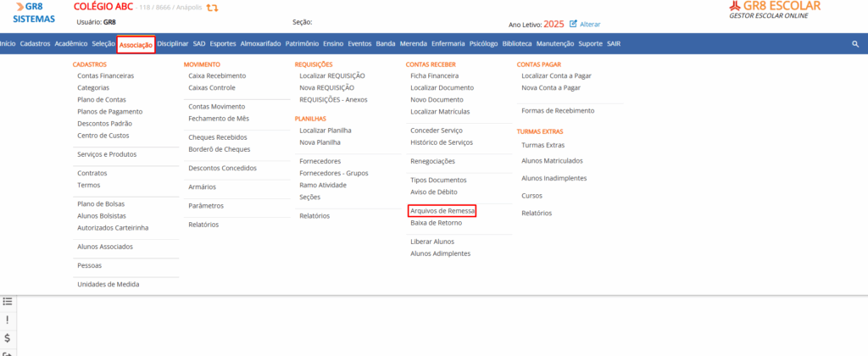Image resolution: width=868 pixels, height=356 pixels.
Task: Go to Caixa Recebimento under Movimento
Action: coord(217,75)
